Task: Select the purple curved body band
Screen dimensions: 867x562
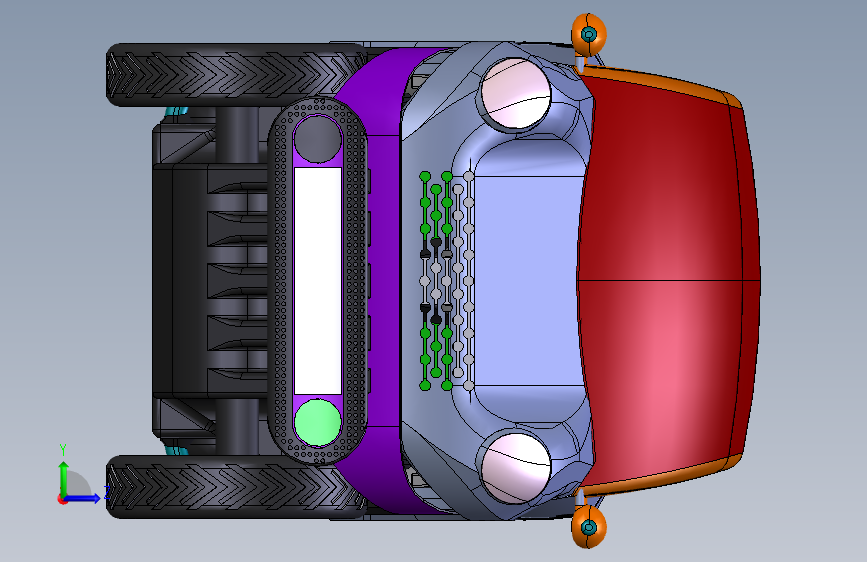Action: pos(382,281)
